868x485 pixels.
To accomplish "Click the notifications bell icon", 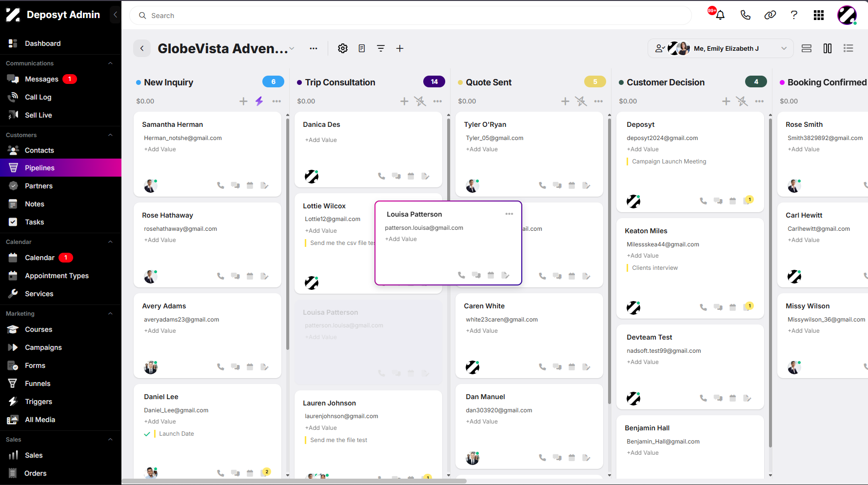I will click(720, 15).
